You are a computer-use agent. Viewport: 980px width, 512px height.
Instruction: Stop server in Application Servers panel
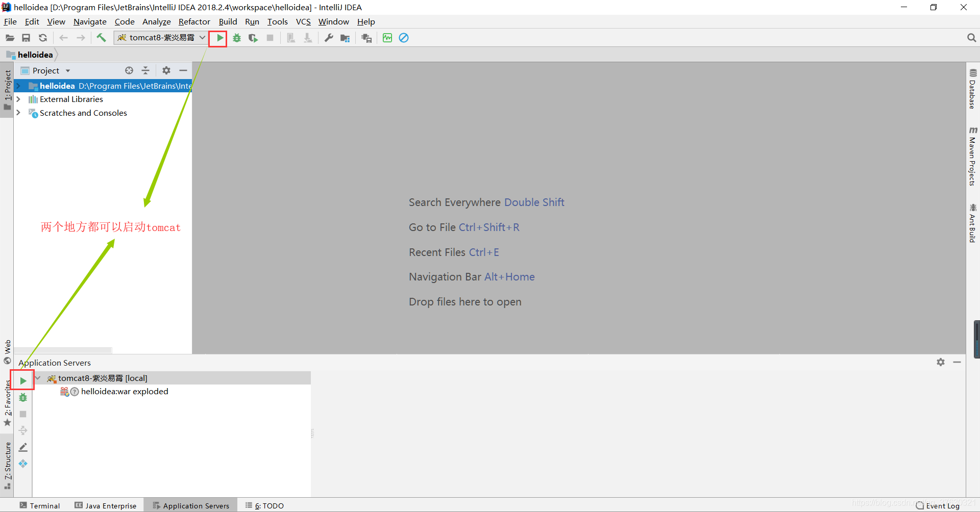click(x=23, y=414)
